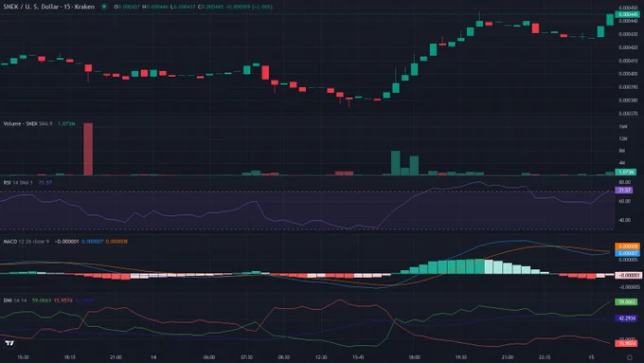Click the +0.000009 (+2.06%) change in header
Viewport: 644px width, 363px height.
(x=249, y=7)
